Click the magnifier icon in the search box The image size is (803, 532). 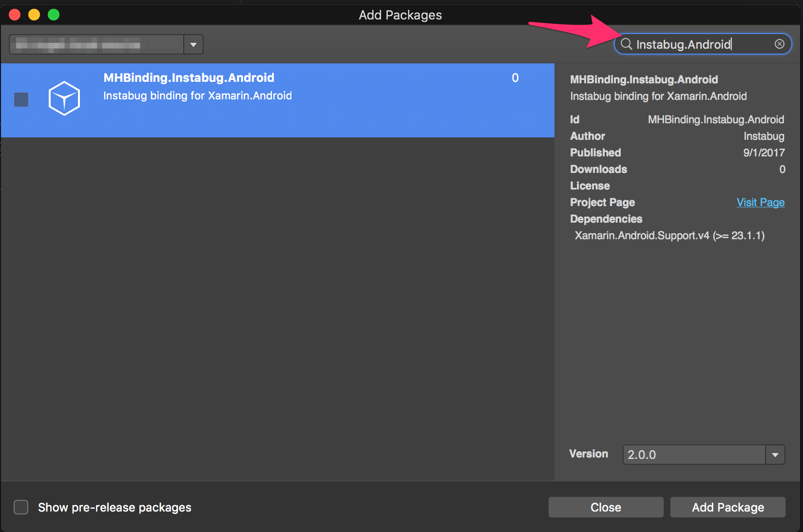pos(626,44)
